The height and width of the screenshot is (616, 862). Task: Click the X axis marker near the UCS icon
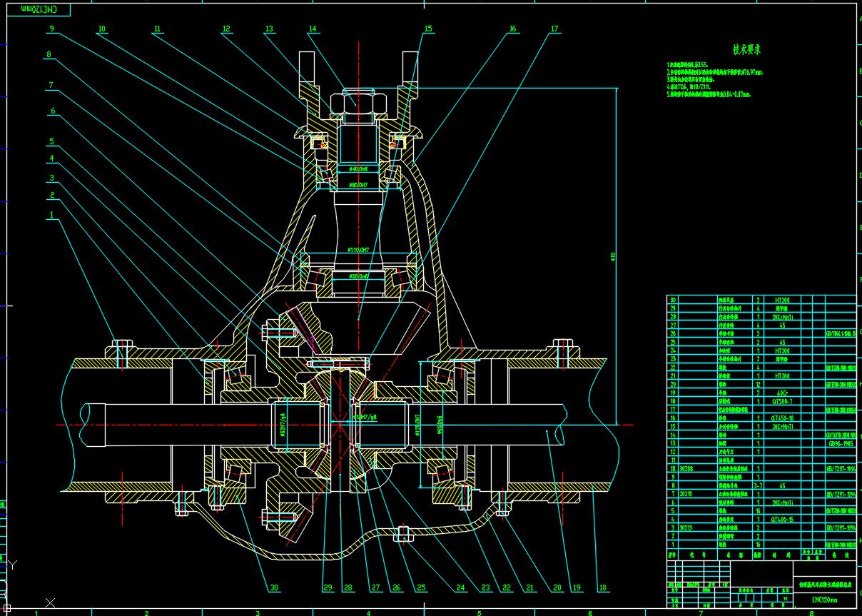(50, 602)
